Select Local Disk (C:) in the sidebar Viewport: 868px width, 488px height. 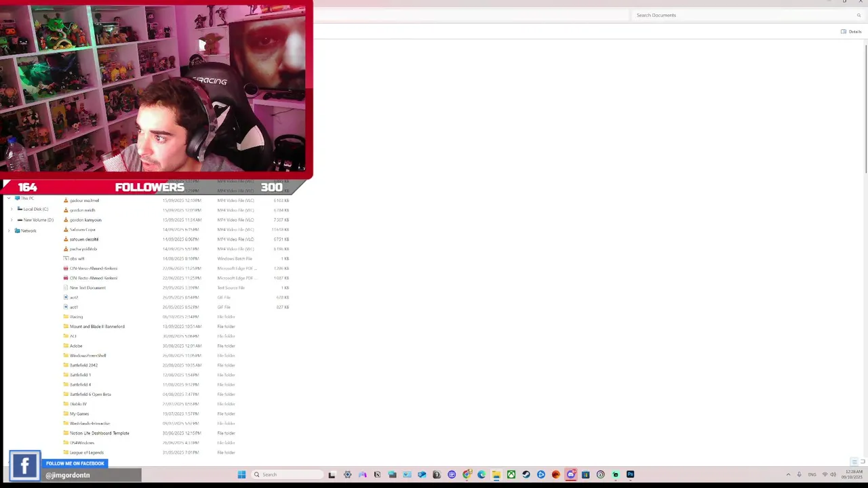tap(33, 209)
